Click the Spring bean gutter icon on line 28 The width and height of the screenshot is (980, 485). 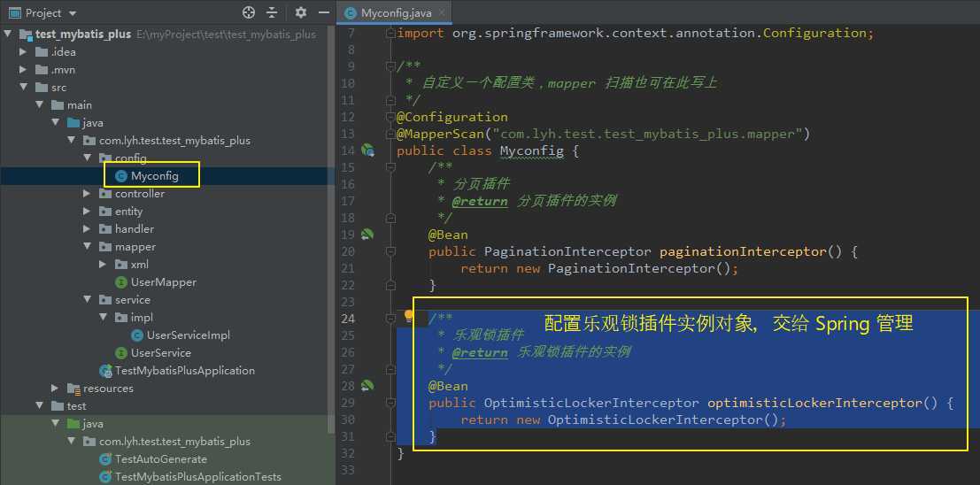click(x=367, y=386)
